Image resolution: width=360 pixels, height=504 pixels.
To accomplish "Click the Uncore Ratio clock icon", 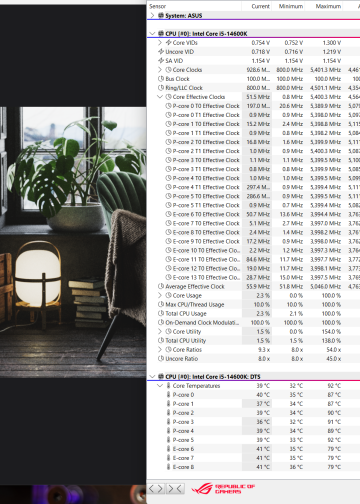I will (161, 359).
